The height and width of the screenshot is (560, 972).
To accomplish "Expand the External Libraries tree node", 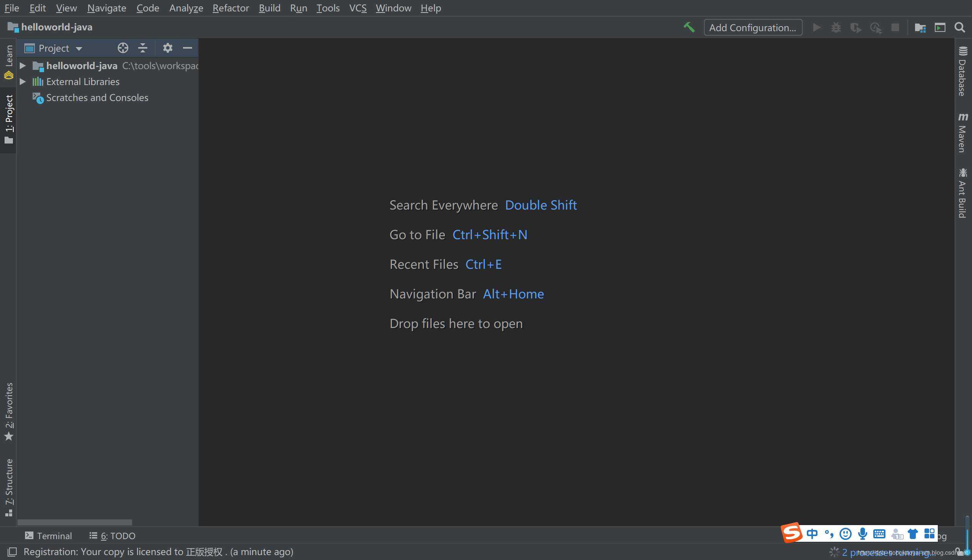I will point(22,81).
